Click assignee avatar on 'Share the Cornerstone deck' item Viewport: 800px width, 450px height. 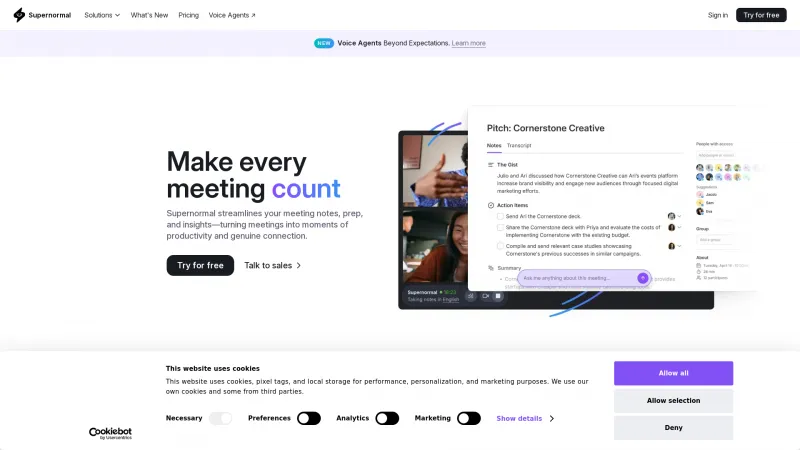[x=671, y=228]
